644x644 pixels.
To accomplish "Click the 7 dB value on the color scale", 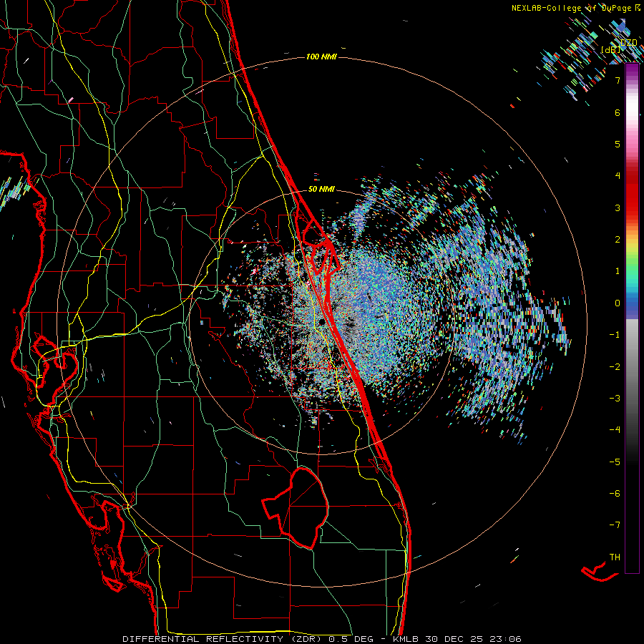I will pos(618,80).
